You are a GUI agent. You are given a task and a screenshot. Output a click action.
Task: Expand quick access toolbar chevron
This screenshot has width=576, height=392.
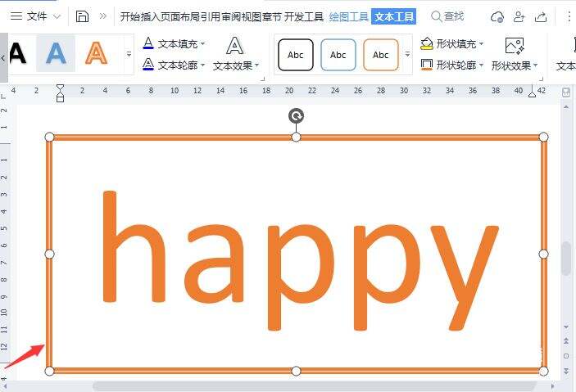pos(103,16)
